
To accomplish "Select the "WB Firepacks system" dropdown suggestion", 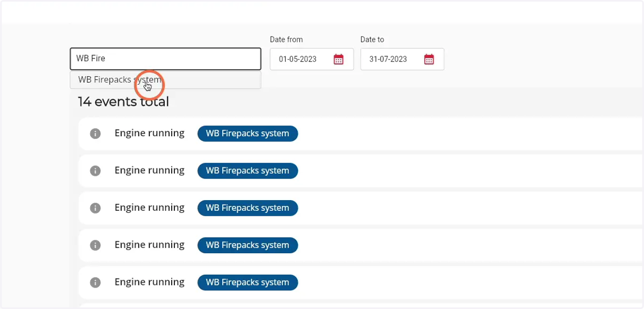I will coord(165,80).
